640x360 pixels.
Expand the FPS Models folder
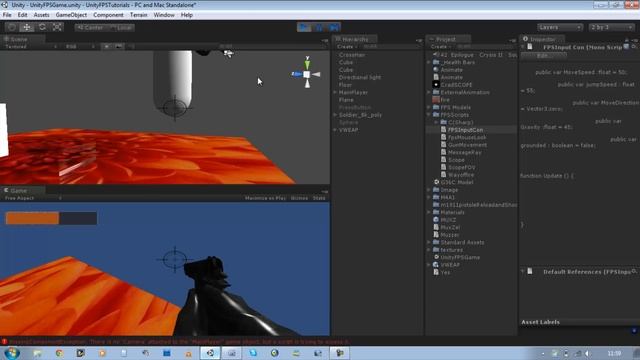(x=429, y=107)
